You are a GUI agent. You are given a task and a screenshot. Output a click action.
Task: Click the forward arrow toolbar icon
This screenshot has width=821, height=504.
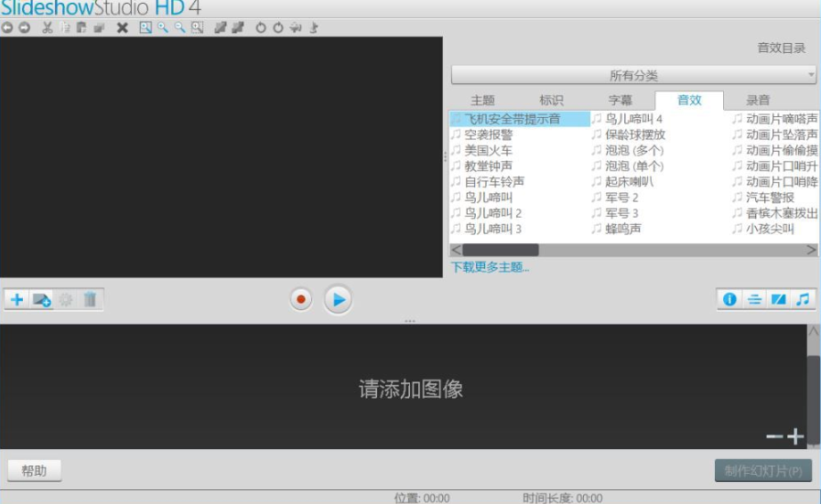[25, 27]
